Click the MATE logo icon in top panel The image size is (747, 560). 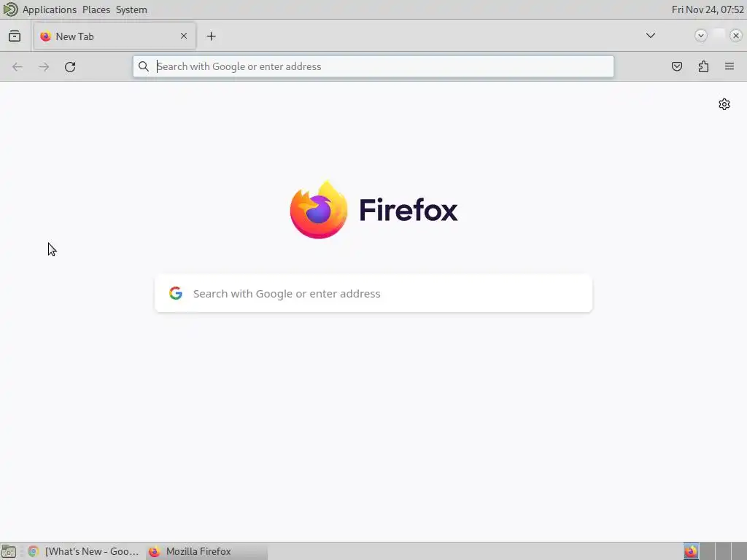[x=10, y=9]
